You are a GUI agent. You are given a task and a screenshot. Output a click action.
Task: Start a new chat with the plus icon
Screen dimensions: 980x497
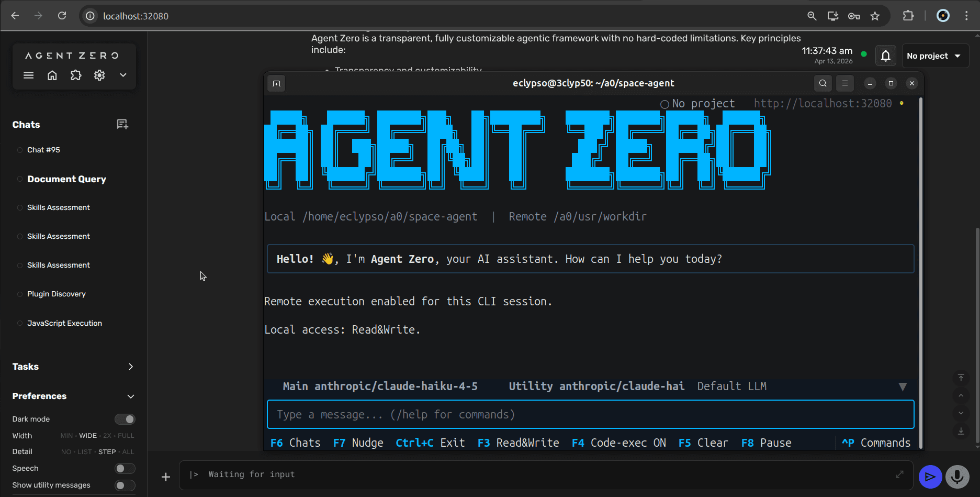tap(122, 124)
